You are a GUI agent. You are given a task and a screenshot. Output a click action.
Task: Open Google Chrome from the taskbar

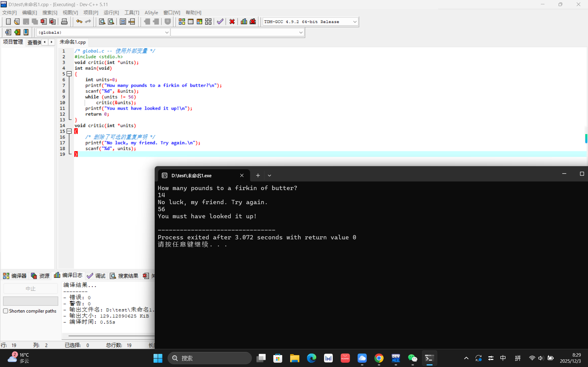tap(379, 358)
